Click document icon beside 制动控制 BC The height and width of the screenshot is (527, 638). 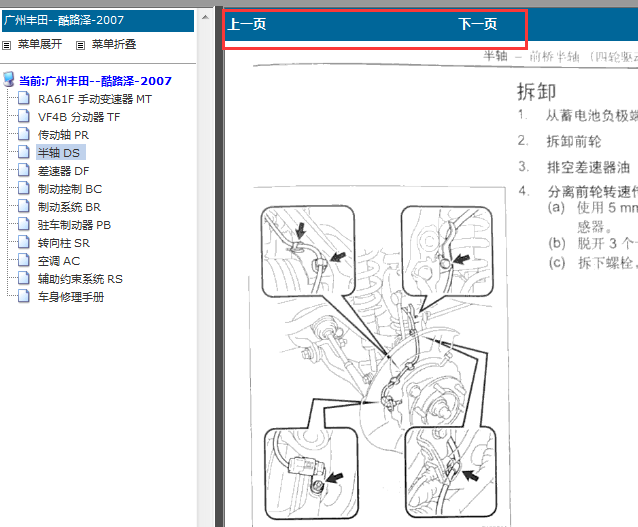point(24,188)
